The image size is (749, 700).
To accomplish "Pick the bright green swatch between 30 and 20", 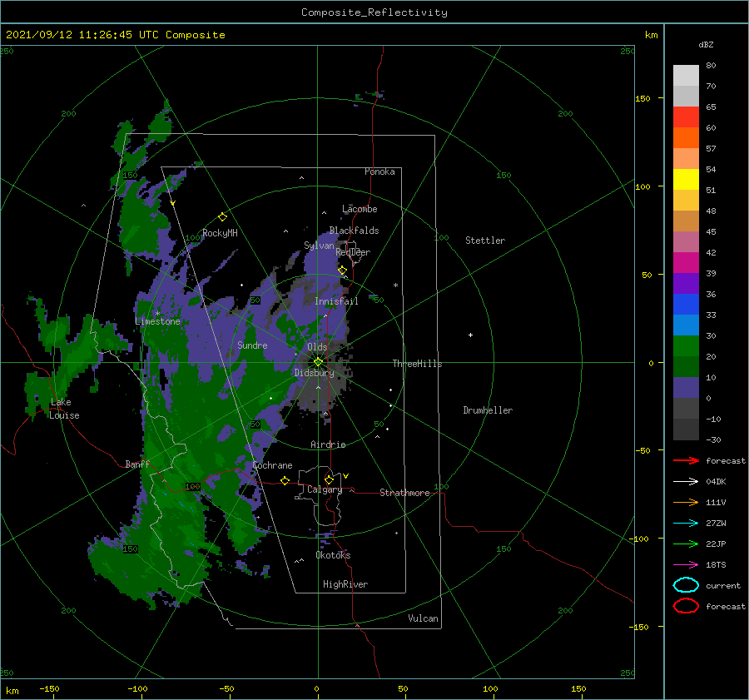I will pos(686,345).
